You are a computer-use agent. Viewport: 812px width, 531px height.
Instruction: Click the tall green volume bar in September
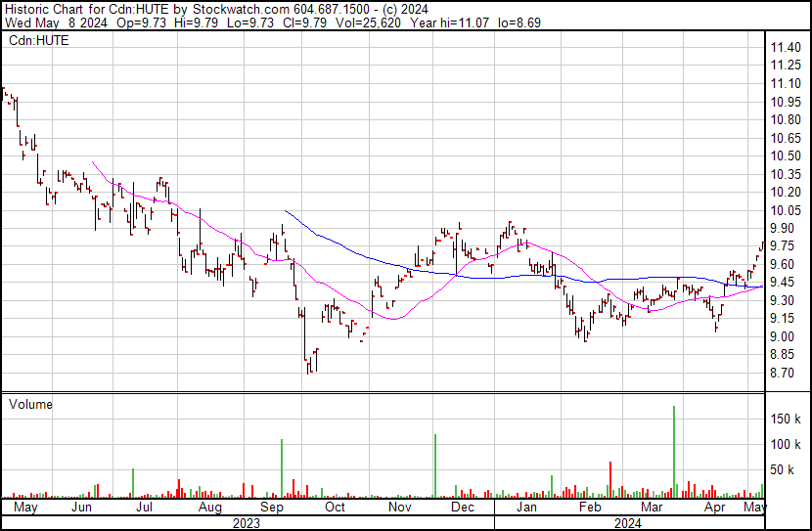click(x=282, y=468)
